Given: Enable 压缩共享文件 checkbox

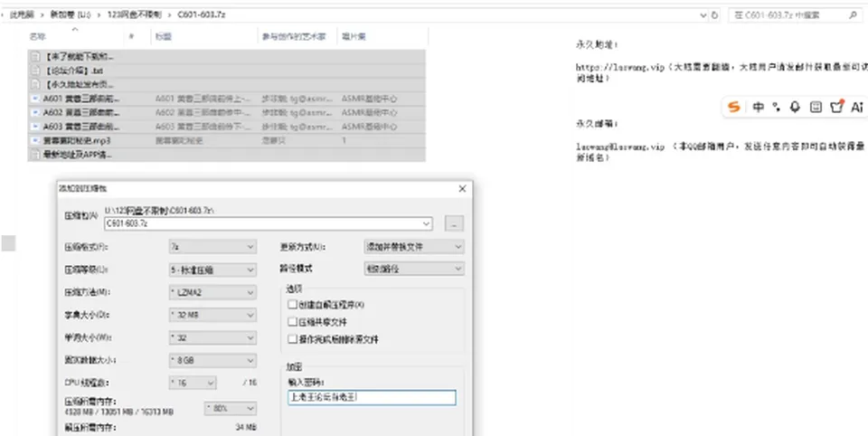Looking at the screenshot, I should pos(292,322).
